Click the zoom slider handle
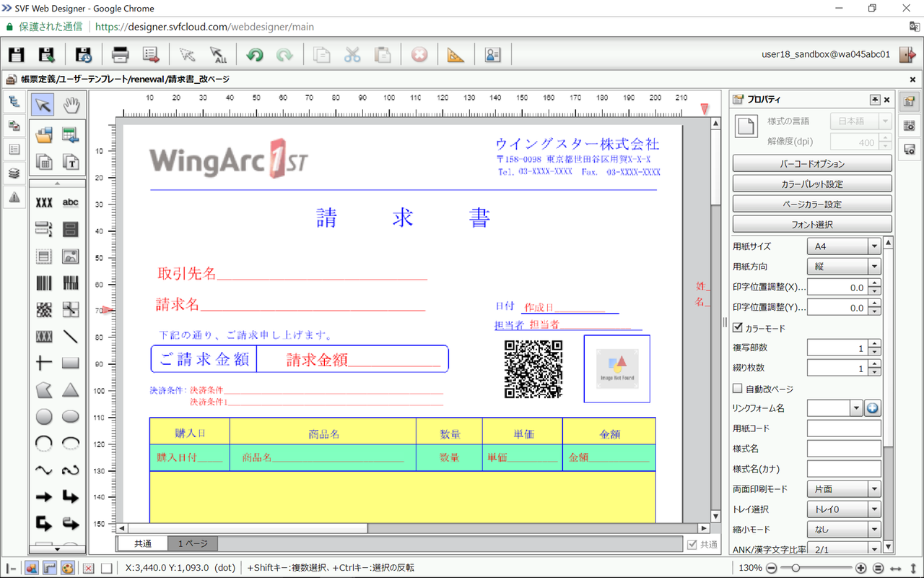This screenshot has height=578, width=924. pyautogui.click(x=794, y=568)
